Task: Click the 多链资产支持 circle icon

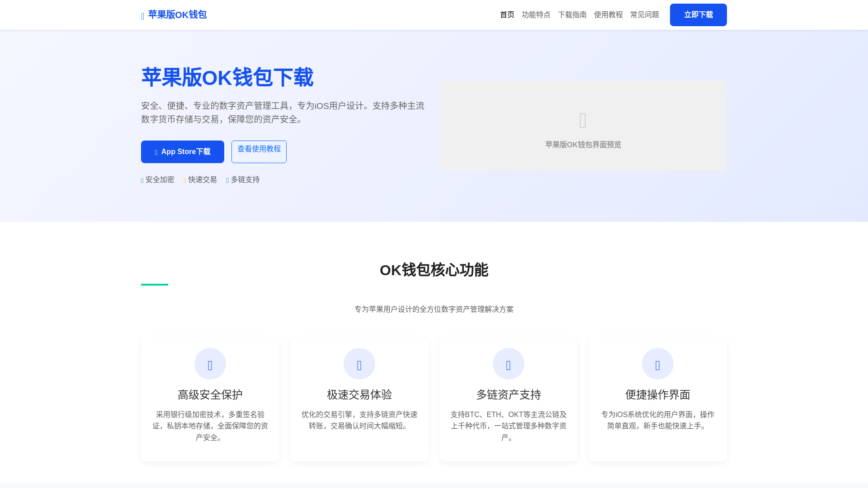Action: tap(509, 364)
